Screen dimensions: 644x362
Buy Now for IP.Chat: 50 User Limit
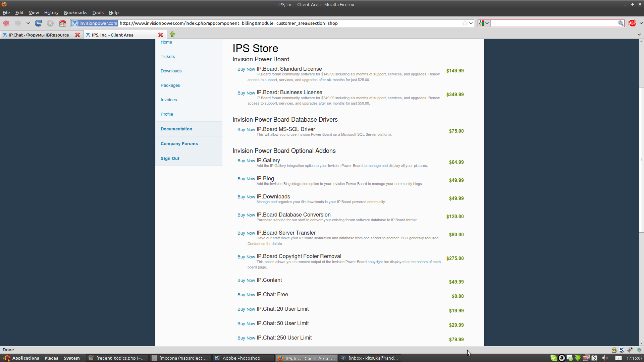(x=246, y=324)
